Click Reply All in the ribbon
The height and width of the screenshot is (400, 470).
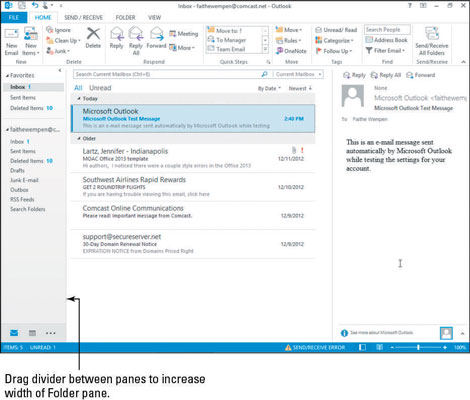136,41
